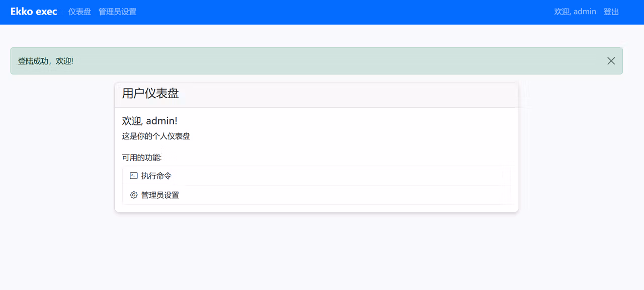Click empty space in the blue navbar

click(342, 12)
